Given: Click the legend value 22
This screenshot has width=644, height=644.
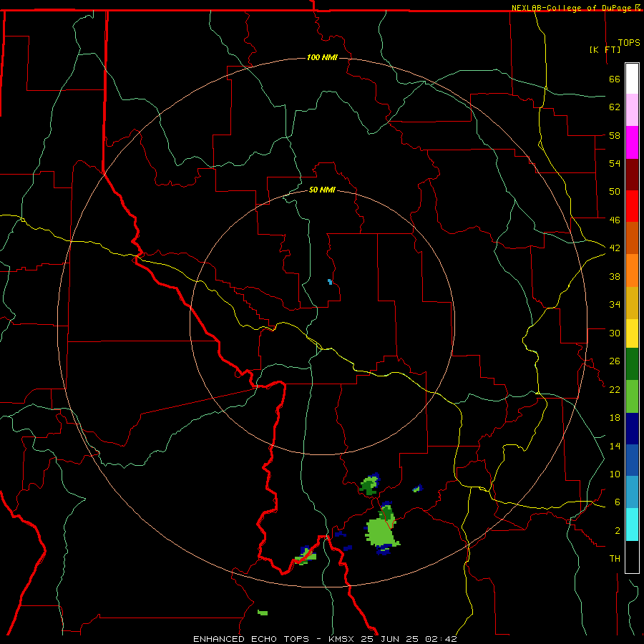Looking at the screenshot, I should tap(615, 389).
